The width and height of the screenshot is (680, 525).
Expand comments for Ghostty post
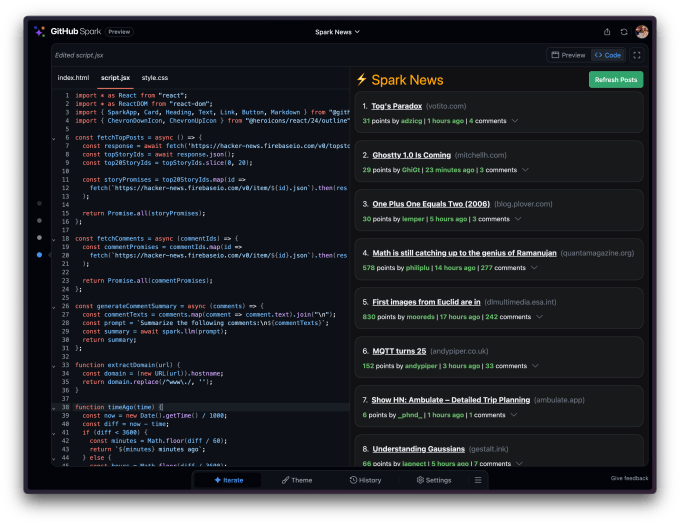coord(526,170)
